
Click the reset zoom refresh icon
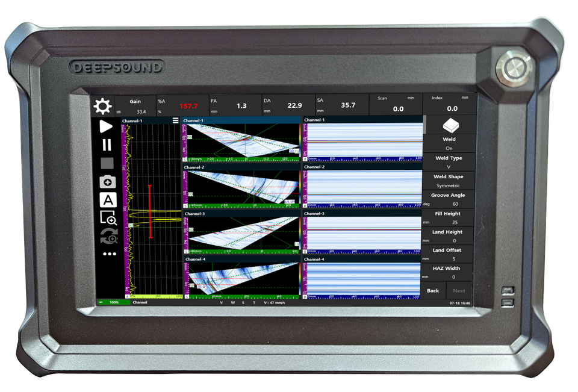(x=109, y=236)
